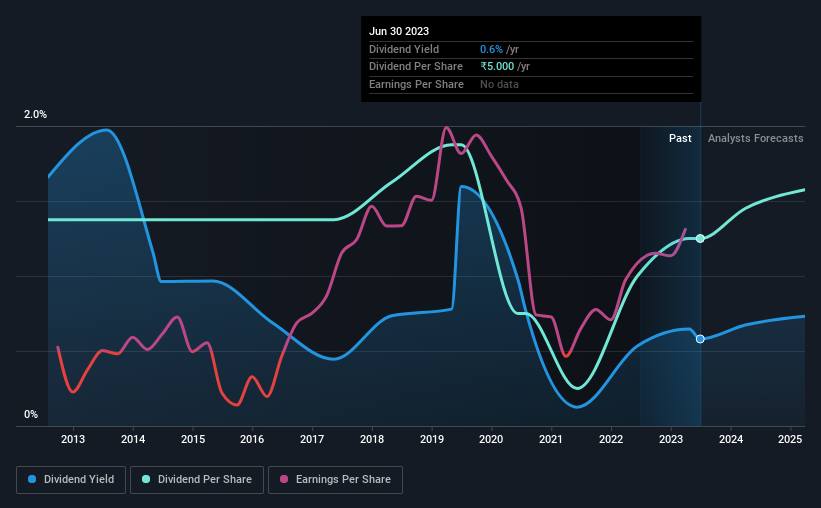The image size is (821, 508).
Task: Click the 2025 x-axis label
Action: click(790, 439)
